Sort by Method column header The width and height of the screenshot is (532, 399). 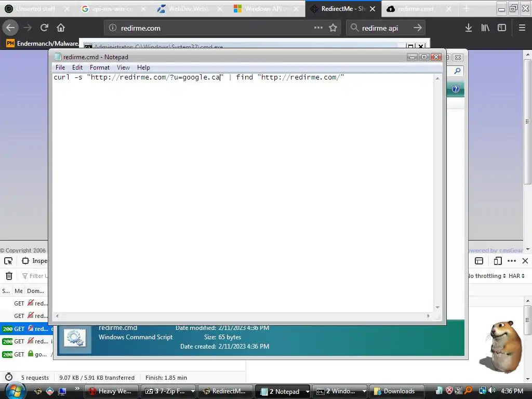19,291
